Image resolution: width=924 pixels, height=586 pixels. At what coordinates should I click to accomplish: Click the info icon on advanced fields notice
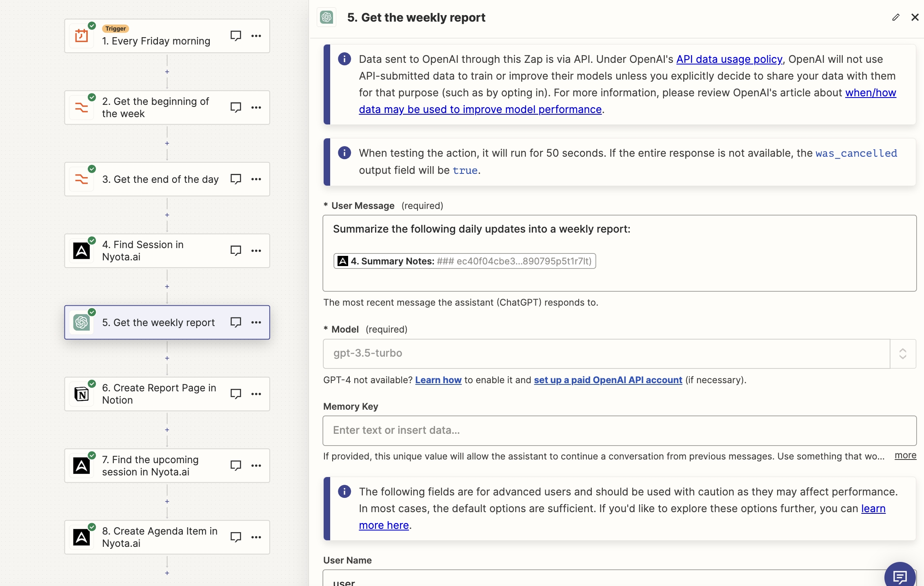click(344, 492)
